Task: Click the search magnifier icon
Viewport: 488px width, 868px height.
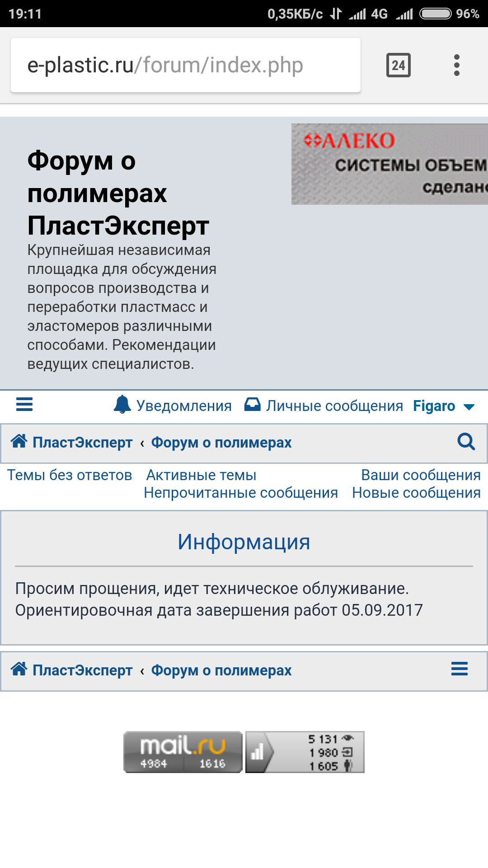Action: (466, 442)
